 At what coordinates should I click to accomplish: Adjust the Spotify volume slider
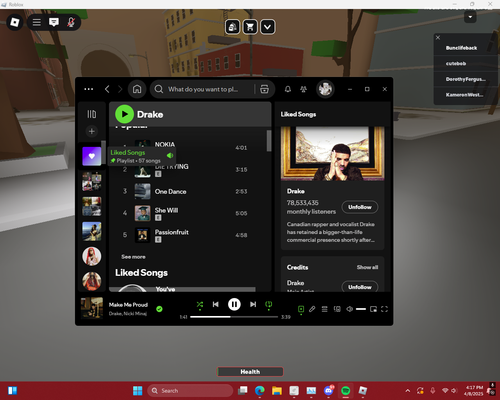(361, 309)
